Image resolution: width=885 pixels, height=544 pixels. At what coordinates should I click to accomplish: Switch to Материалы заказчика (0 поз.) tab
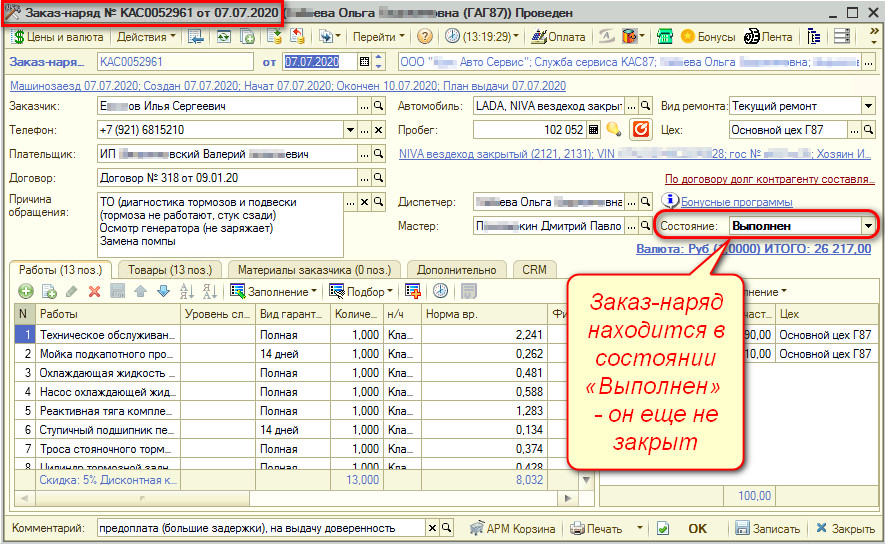314,270
